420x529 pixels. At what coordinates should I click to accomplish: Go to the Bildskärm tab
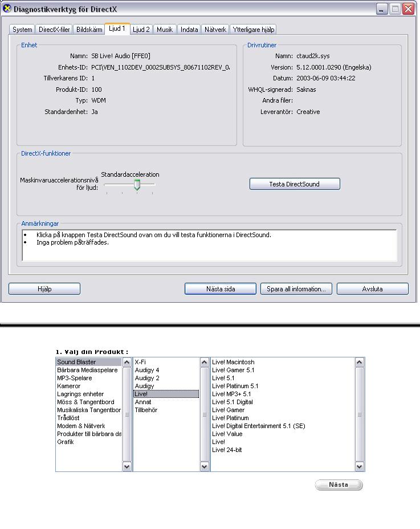point(89,30)
